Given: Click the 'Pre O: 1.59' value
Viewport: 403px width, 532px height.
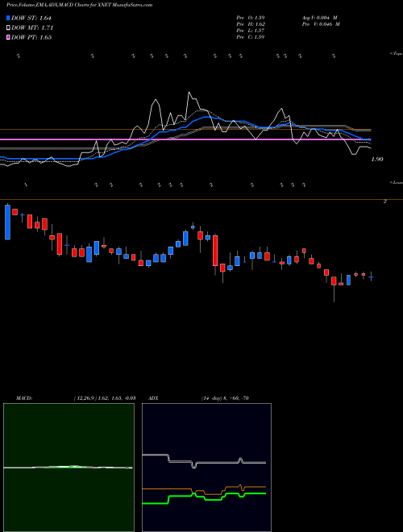Looking at the screenshot, I should pos(251,18).
